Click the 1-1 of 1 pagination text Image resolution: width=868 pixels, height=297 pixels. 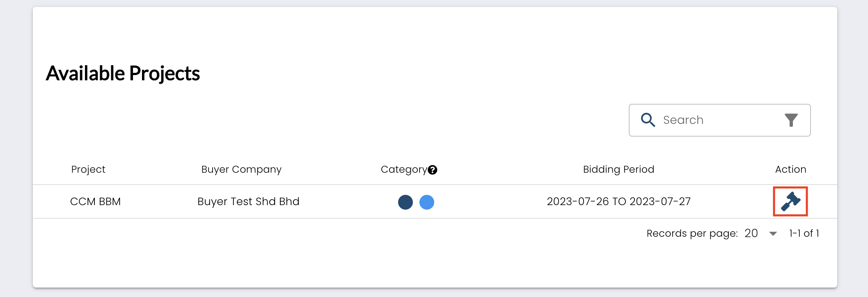pyautogui.click(x=804, y=233)
